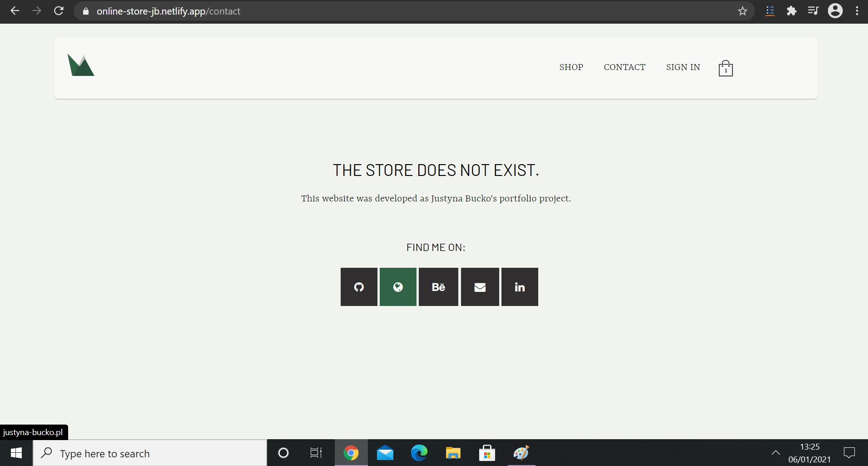The image size is (868, 466).
Task: Open the globe website icon link
Action: [398, 287]
